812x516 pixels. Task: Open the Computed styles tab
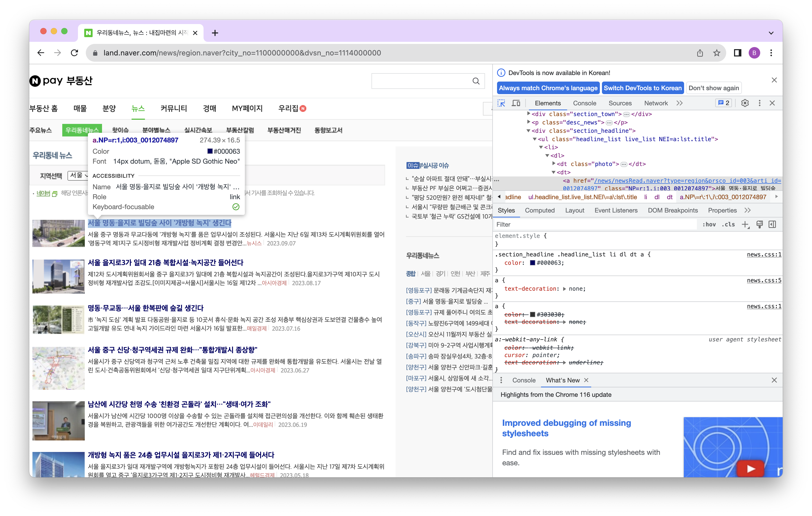tap(539, 210)
